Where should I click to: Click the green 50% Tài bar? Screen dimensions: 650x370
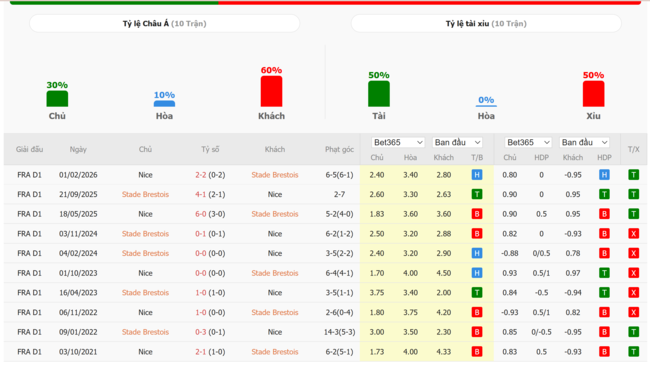pos(379,94)
